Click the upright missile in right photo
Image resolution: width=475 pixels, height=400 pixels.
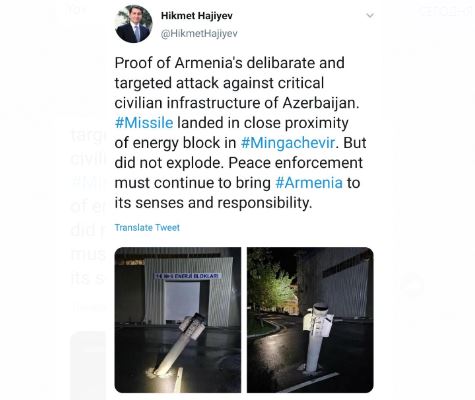(x=316, y=337)
